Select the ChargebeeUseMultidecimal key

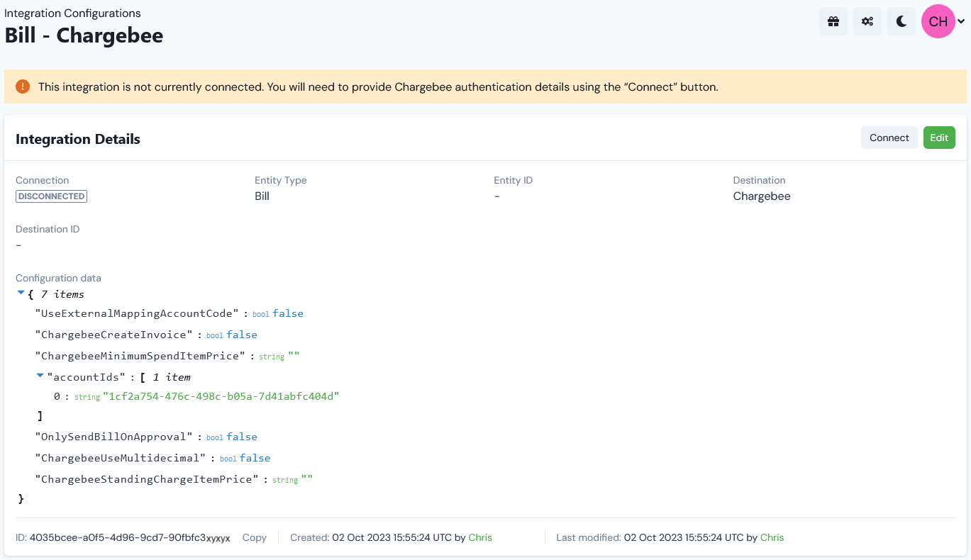coord(121,458)
